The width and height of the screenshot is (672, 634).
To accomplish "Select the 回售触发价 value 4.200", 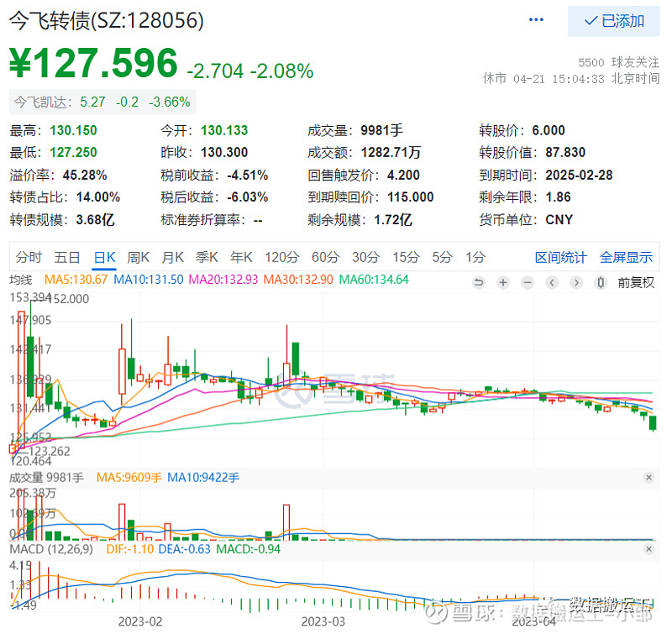I will (403, 176).
